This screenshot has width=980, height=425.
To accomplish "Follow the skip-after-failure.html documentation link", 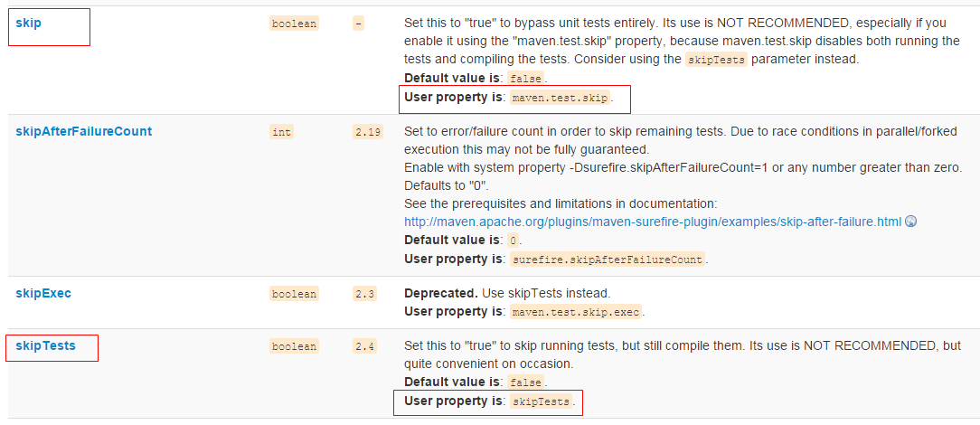I will click(x=653, y=222).
